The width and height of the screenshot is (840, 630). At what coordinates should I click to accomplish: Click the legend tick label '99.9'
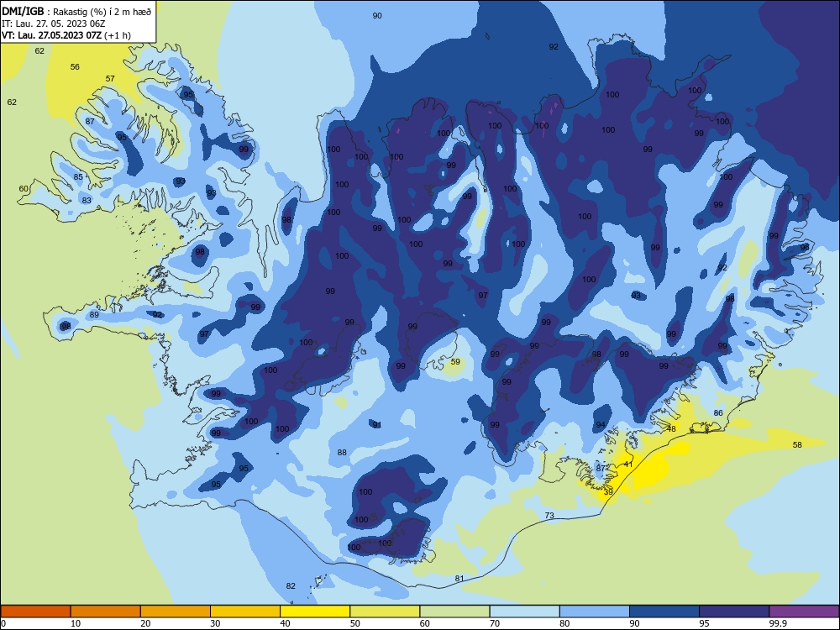tap(778, 623)
